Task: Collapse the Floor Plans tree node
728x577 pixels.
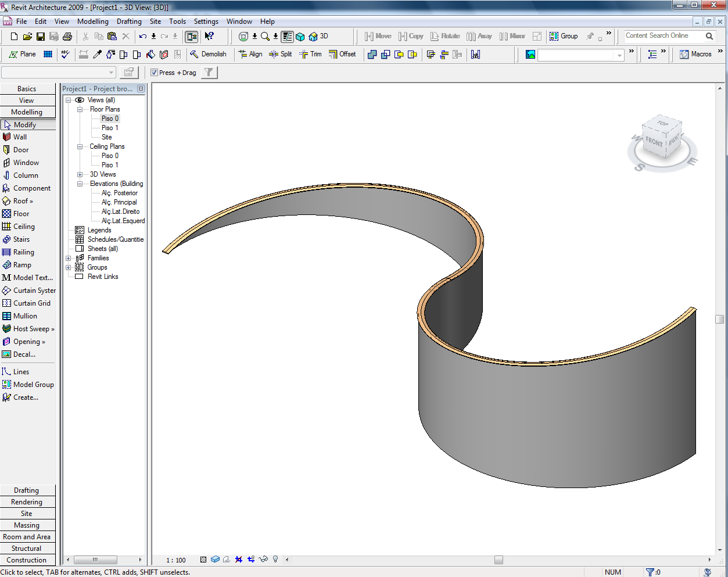Action: click(80, 109)
